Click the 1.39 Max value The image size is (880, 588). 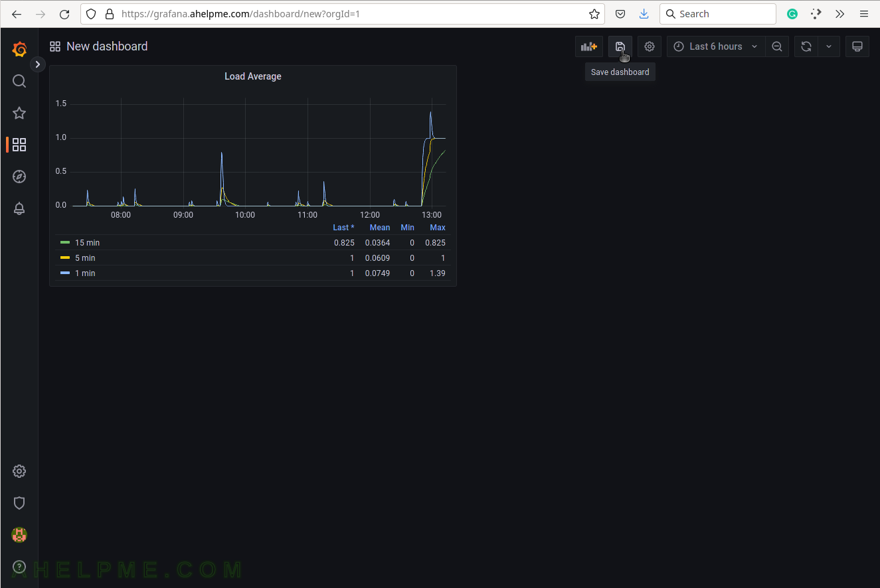(x=438, y=273)
